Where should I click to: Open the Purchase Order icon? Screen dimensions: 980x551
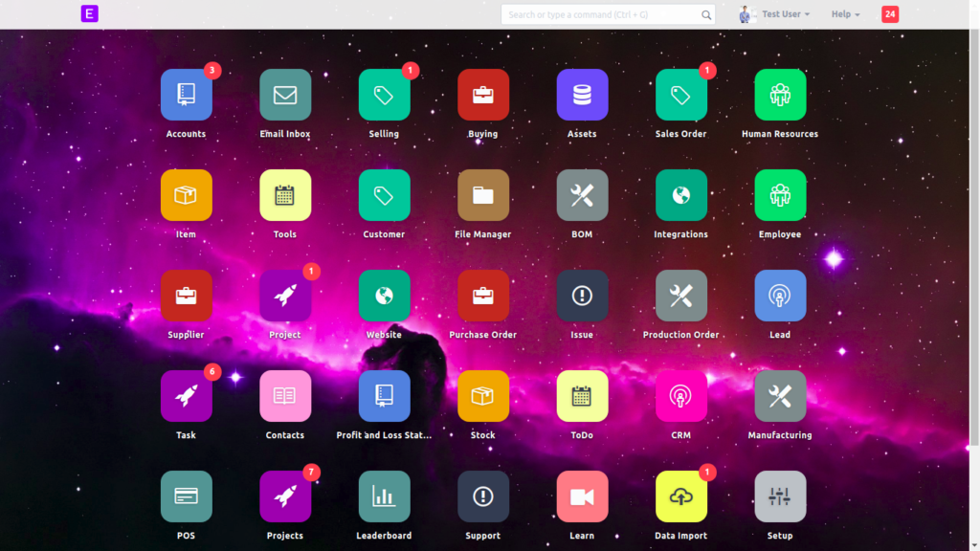point(482,296)
